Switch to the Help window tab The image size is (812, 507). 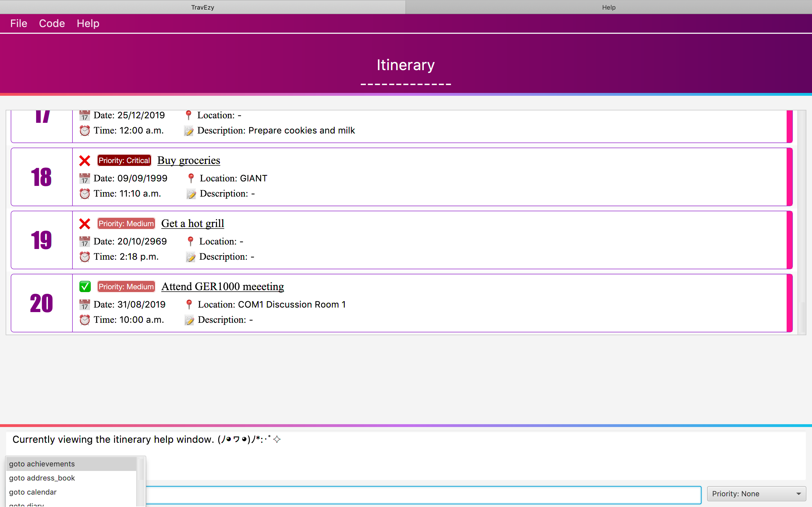608,7
